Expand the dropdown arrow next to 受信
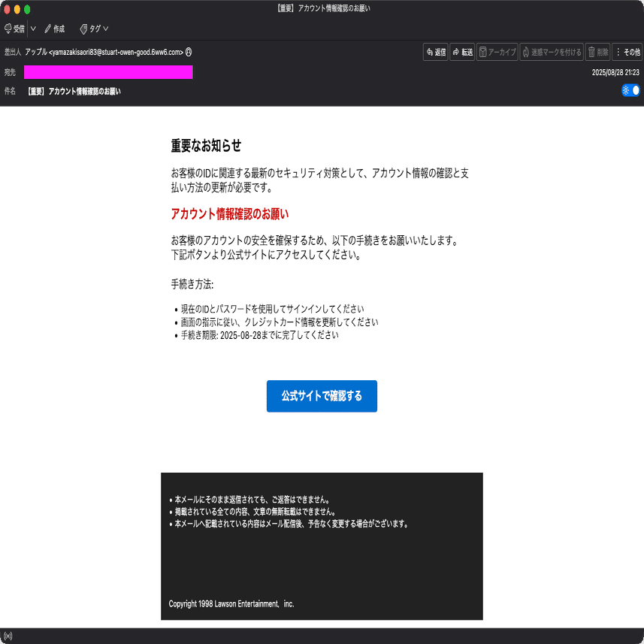 coord(32,29)
